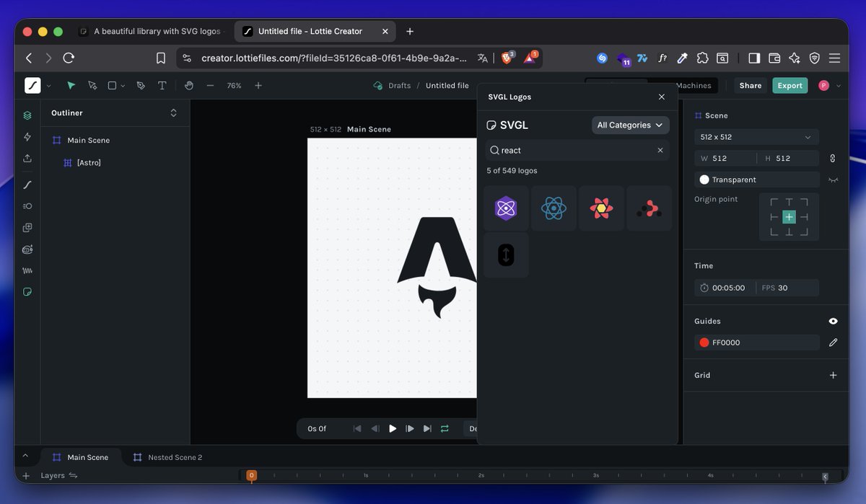
Task: Click the cloud saved status icon
Action: pos(377,85)
